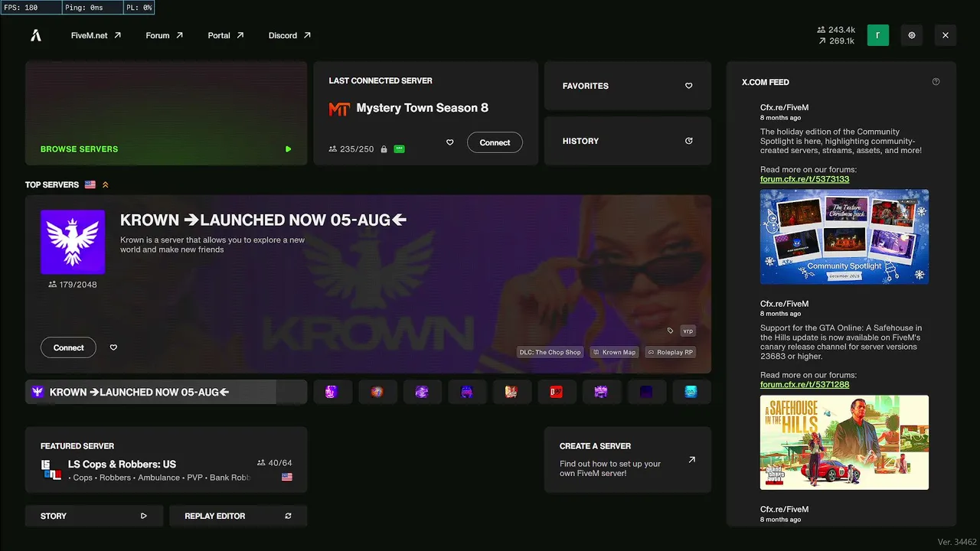Click the history clock icon

tap(688, 141)
